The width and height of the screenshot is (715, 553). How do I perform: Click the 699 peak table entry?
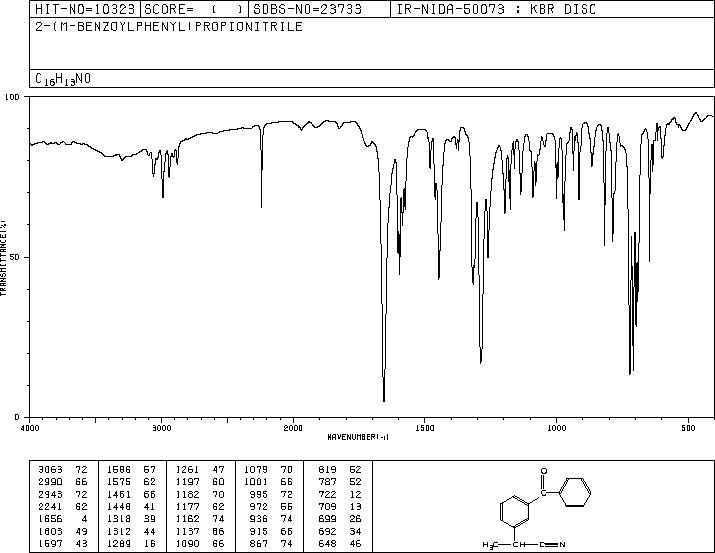pyautogui.click(x=327, y=519)
